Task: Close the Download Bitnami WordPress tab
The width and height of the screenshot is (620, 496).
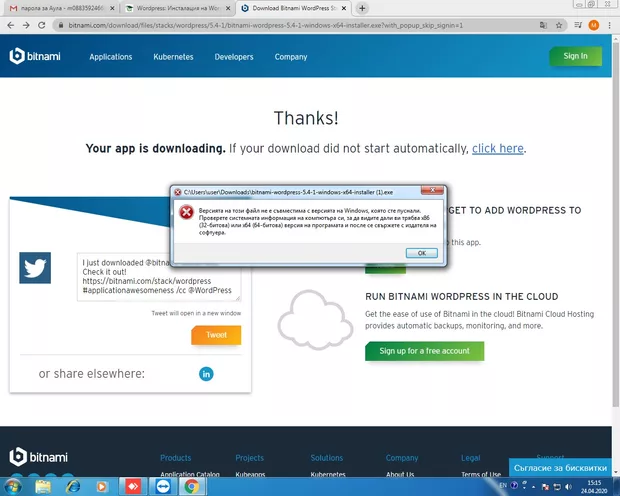Action: (344, 8)
